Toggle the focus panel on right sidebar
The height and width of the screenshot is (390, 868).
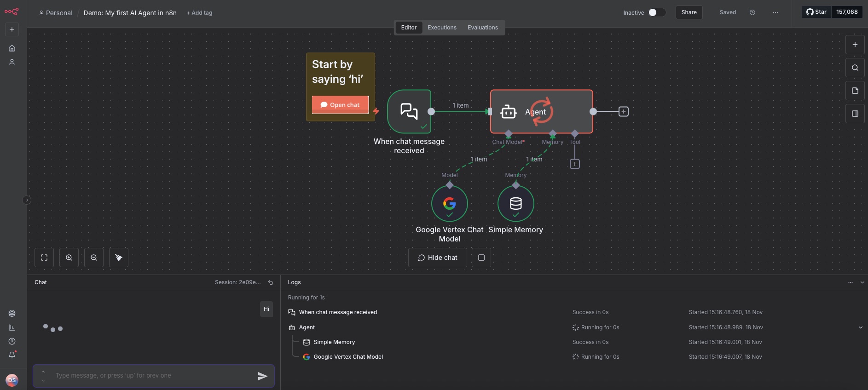point(855,114)
